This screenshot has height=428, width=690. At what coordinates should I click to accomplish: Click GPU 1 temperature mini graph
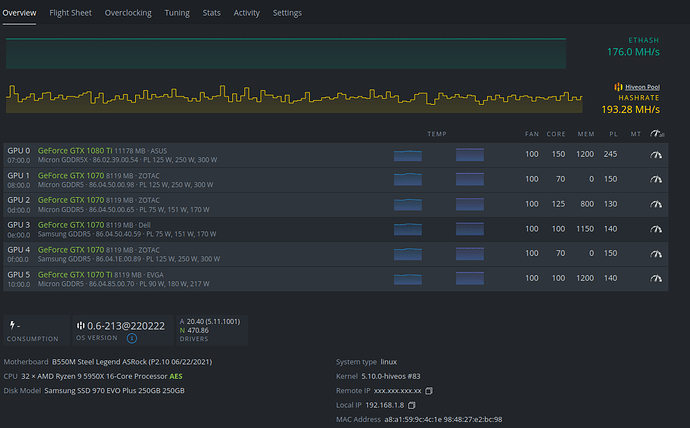tap(407, 179)
